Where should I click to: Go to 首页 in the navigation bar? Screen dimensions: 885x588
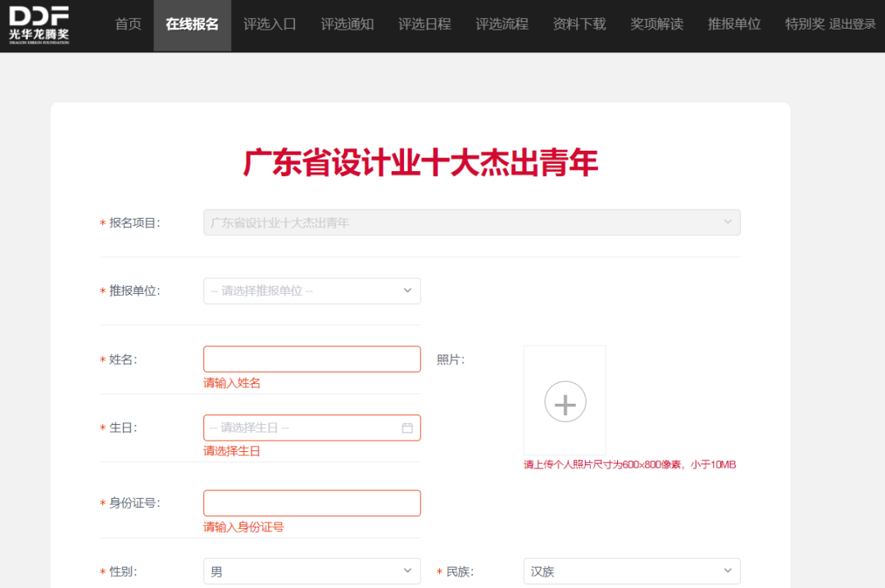pyautogui.click(x=128, y=25)
